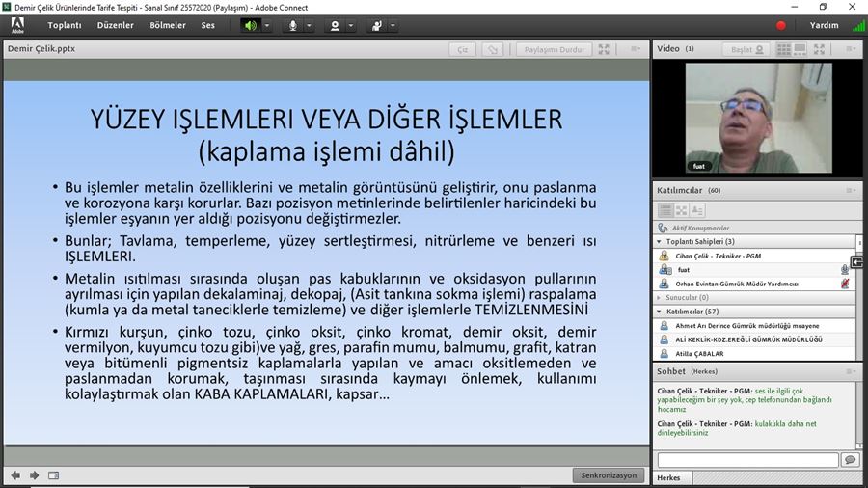Click the raise hand status icon
This screenshot has width=868, height=488.
click(377, 26)
